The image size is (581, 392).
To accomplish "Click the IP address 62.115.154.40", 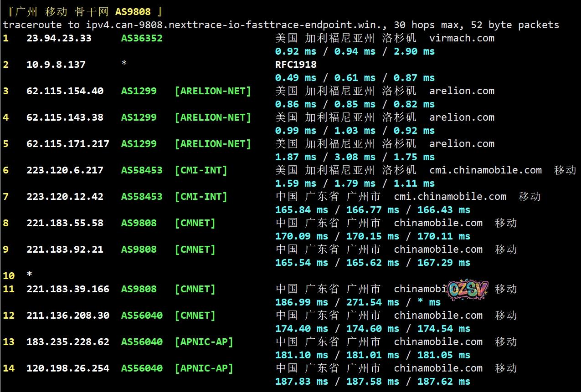I will click(65, 91).
